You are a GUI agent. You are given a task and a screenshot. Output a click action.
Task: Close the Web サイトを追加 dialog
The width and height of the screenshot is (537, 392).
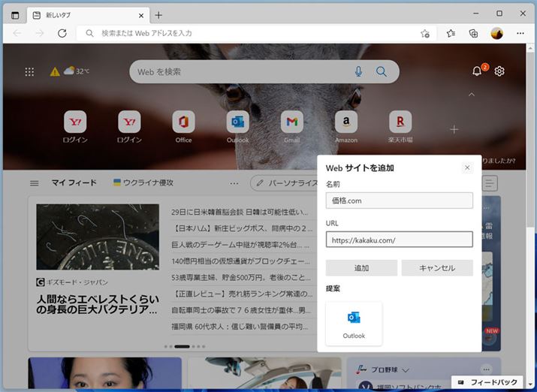click(467, 167)
